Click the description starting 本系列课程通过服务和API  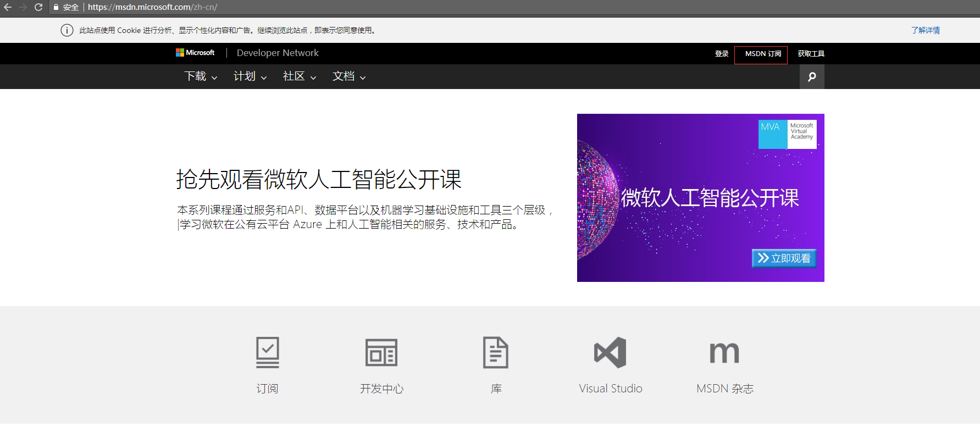pyautogui.click(x=365, y=210)
